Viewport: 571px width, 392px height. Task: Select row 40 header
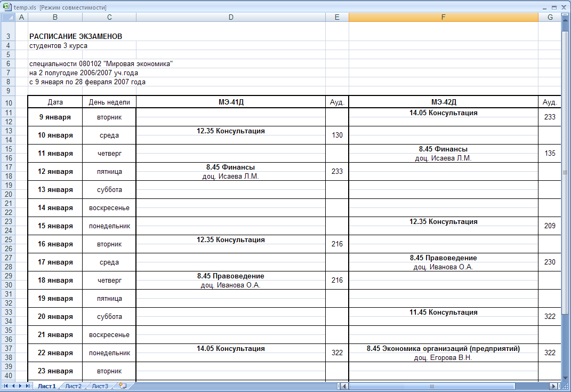point(9,375)
